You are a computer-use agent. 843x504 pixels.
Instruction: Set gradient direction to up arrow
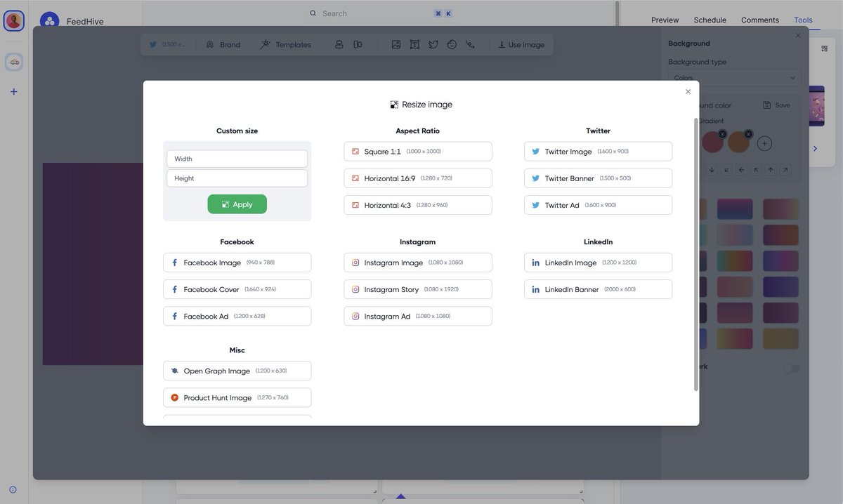771,170
